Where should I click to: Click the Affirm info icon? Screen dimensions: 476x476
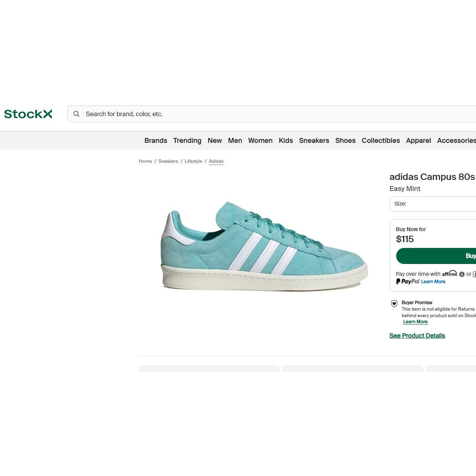point(462,274)
